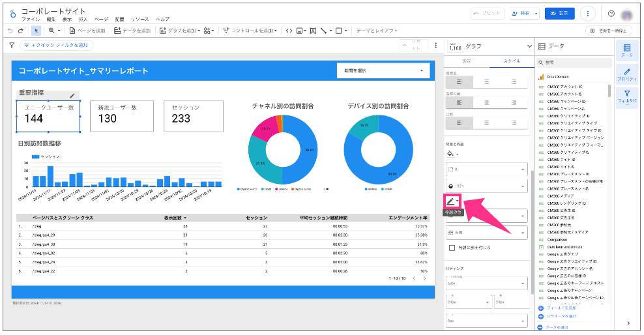The width and height of the screenshot is (644, 335).
Task: Expand the グラフ chart type selector chevron
Action: pos(529,46)
